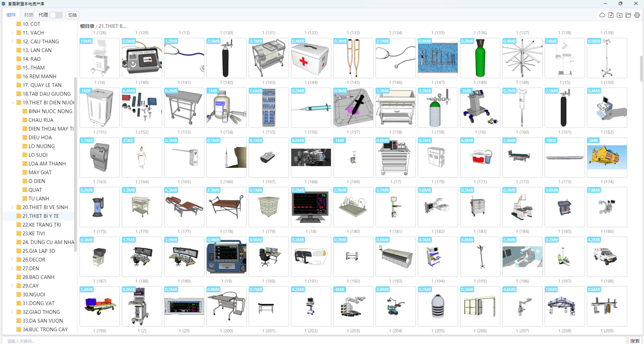Expand the 20.THIET BI VE SINH folder
The width and height of the screenshot is (644, 344).
click(12, 207)
